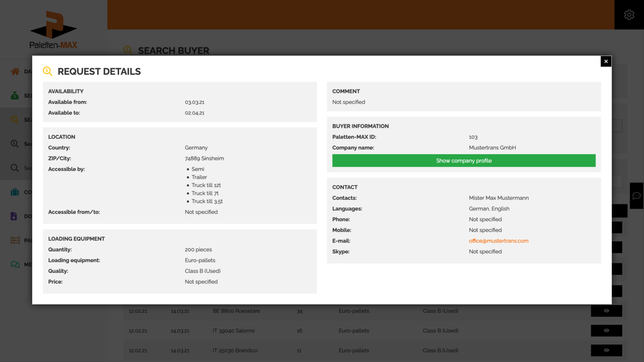Click the gray dollar magnifier sidebar sub-item

click(x=15, y=144)
